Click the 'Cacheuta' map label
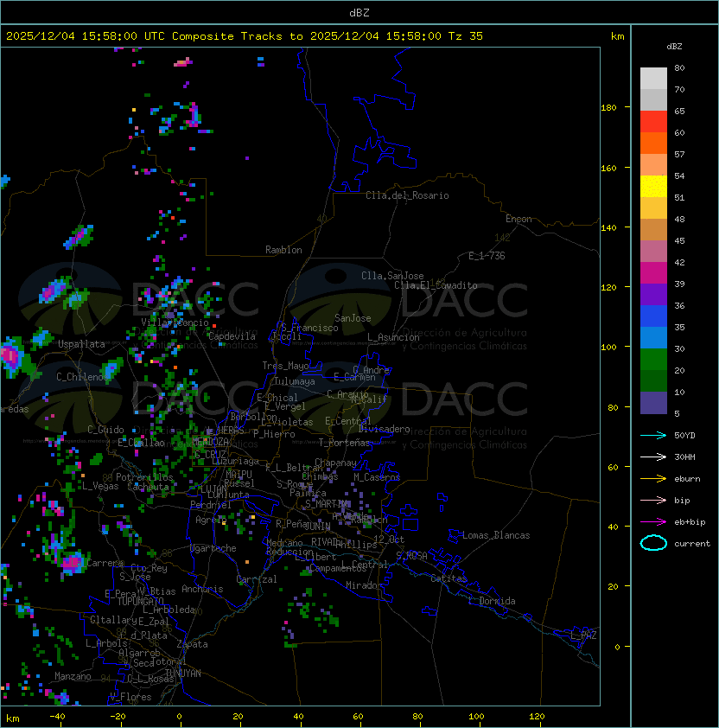 coord(148,487)
